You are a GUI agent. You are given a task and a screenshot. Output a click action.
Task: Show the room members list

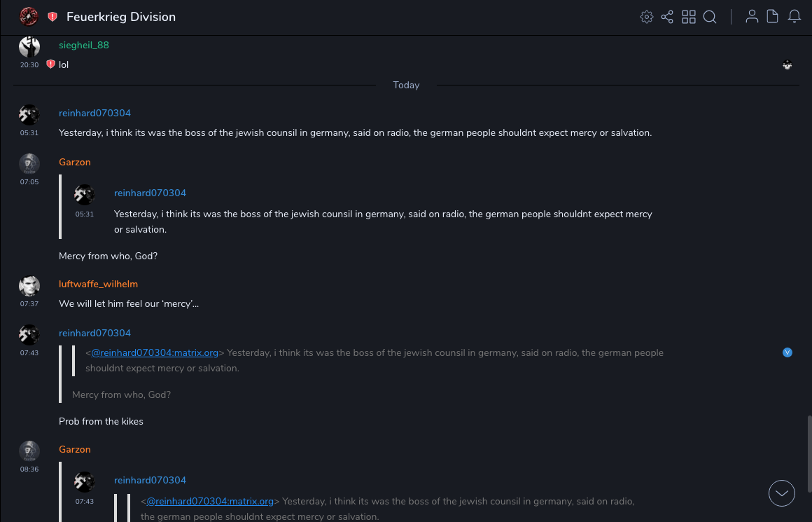coord(752,17)
